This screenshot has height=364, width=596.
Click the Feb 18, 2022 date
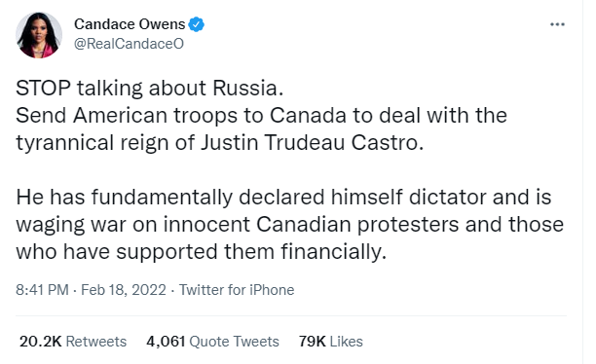124,290
